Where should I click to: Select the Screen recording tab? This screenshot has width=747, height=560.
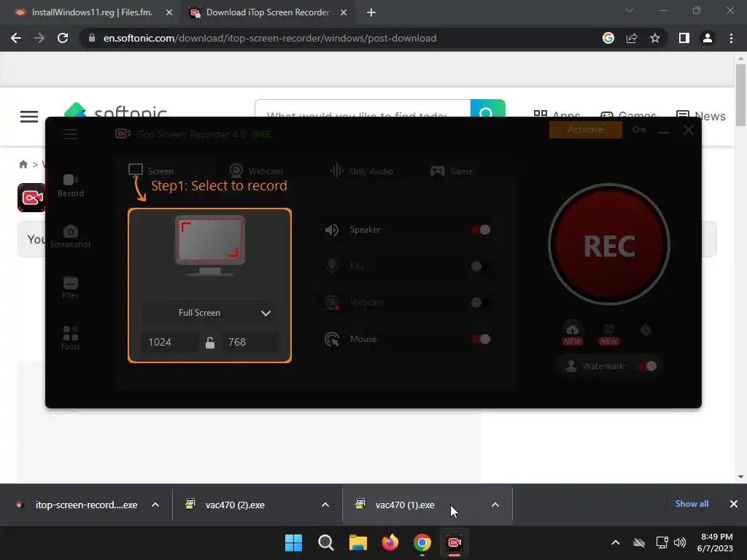coord(152,171)
